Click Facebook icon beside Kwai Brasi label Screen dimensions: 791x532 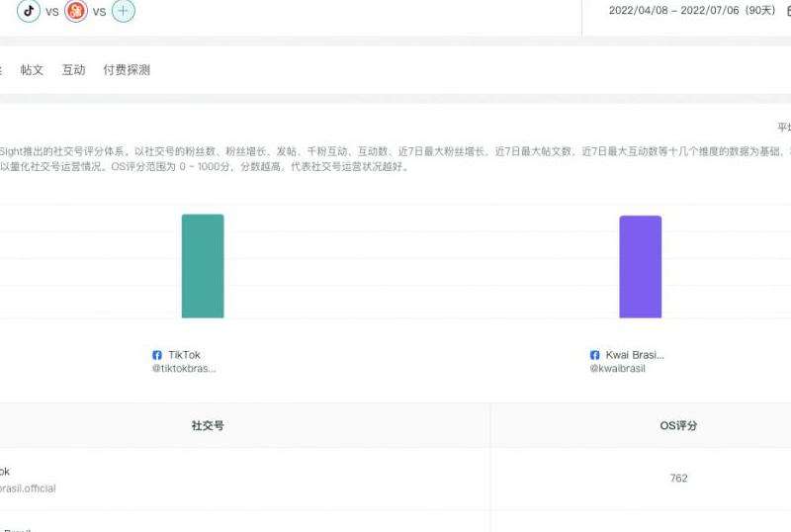pyautogui.click(x=595, y=355)
